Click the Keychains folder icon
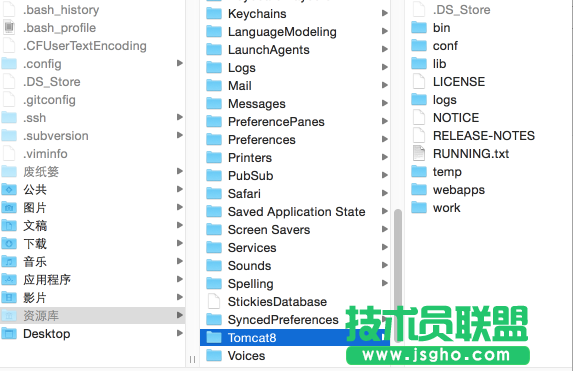The image size is (573, 371). coord(214,14)
